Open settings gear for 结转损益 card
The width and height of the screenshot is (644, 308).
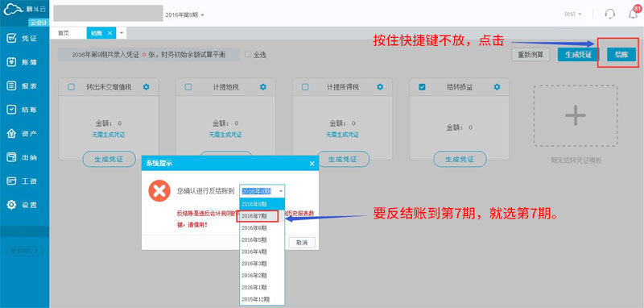(x=497, y=87)
